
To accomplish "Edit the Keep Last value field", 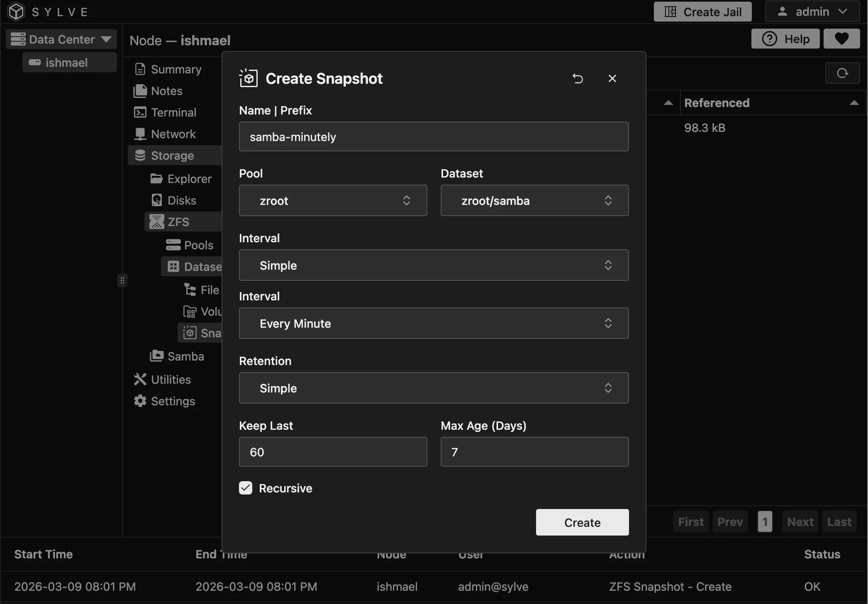I will coord(333,452).
